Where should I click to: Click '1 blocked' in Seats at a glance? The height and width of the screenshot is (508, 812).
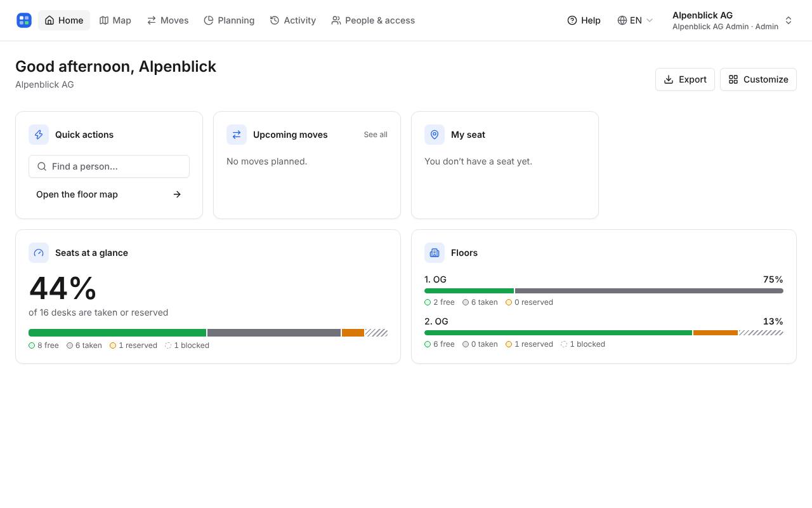click(x=187, y=345)
